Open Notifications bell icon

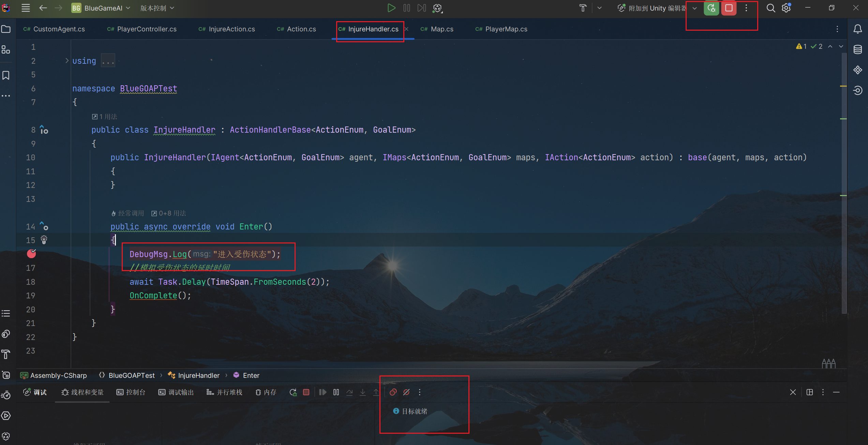tap(858, 29)
